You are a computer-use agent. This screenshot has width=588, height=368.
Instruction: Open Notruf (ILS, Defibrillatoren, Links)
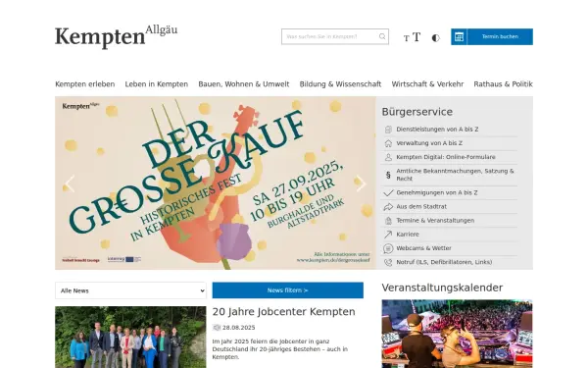click(444, 262)
